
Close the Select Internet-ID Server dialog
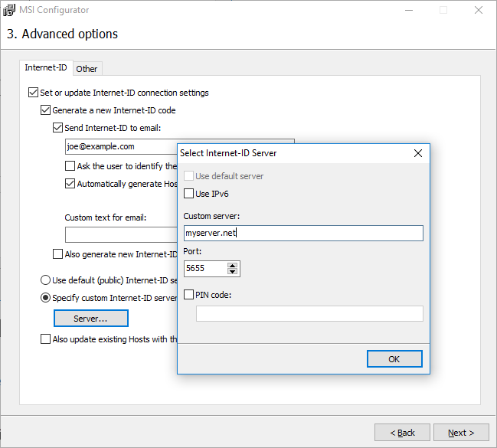[x=418, y=153]
